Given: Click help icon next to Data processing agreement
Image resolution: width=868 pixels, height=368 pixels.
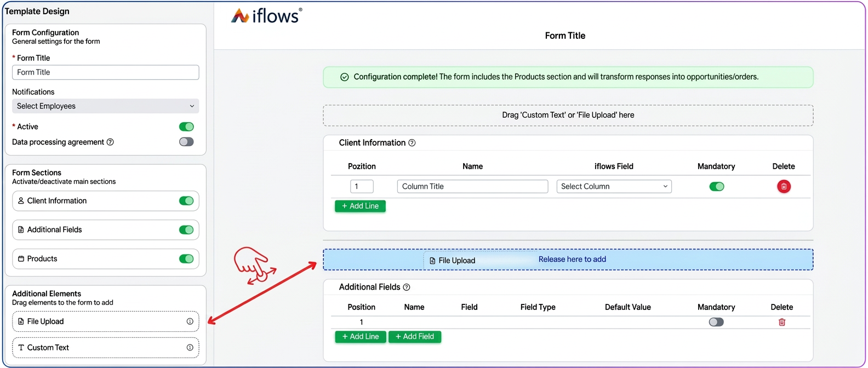Looking at the screenshot, I should click(x=110, y=142).
